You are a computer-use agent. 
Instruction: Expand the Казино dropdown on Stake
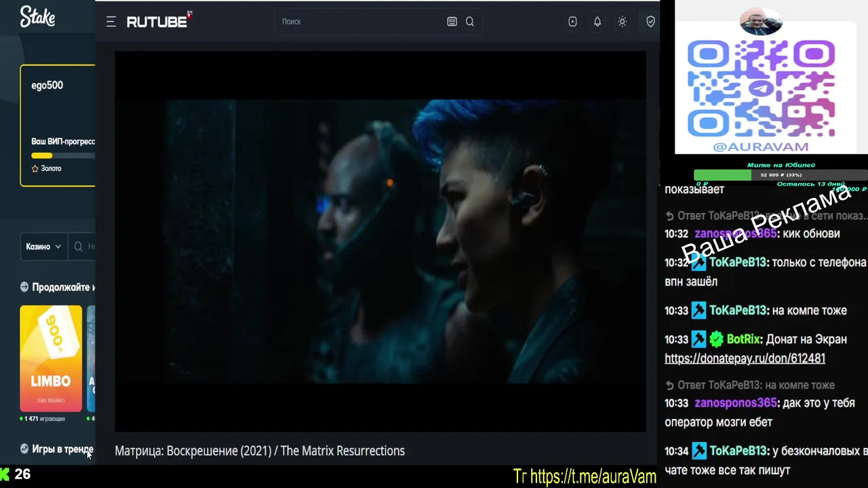coord(44,247)
